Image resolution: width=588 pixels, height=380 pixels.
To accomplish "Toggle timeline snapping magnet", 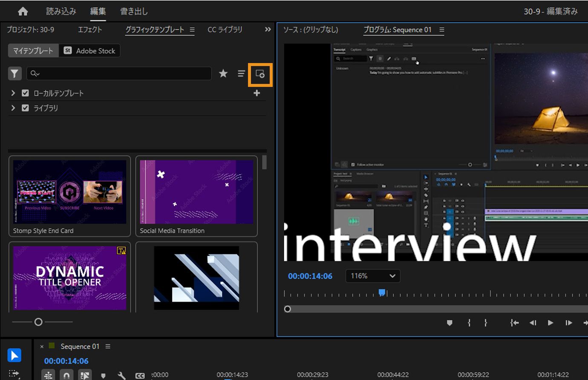I will pos(66,375).
